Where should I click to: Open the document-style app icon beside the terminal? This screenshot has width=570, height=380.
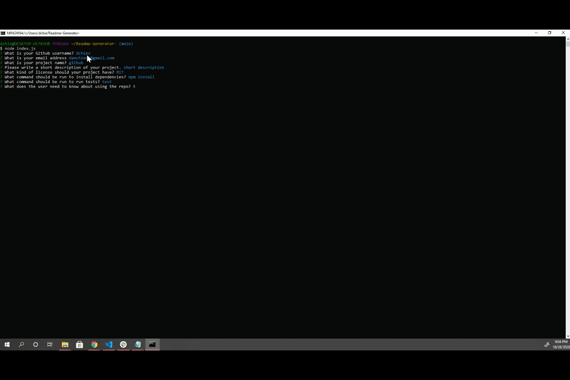click(138, 344)
